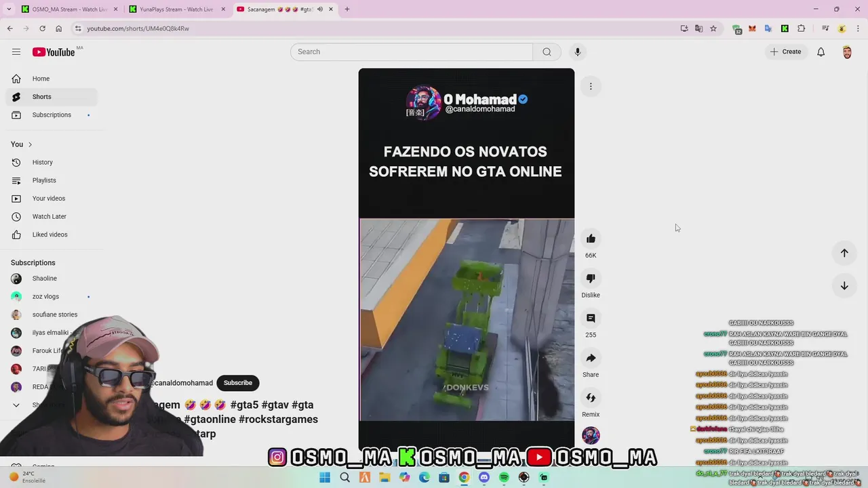The height and width of the screenshot is (488, 868).
Task: Click the search magnifier button
Action: tap(547, 52)
